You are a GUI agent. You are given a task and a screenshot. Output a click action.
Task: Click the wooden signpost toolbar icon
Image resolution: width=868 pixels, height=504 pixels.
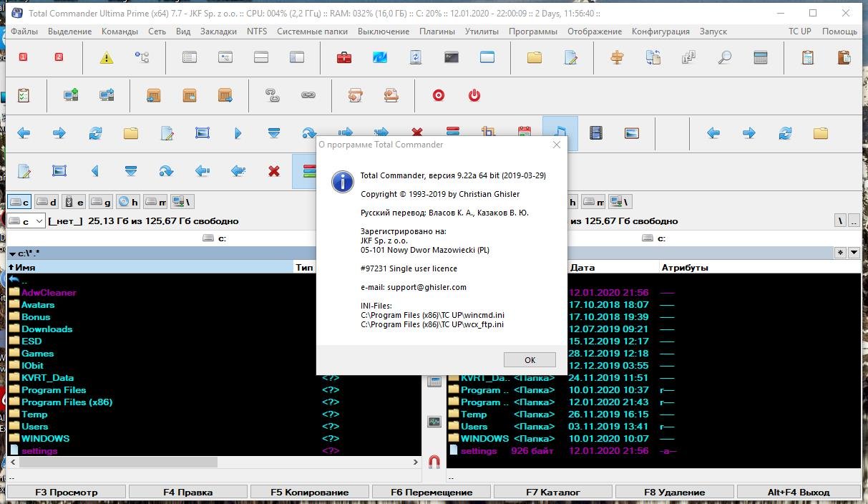coord(617,58)
